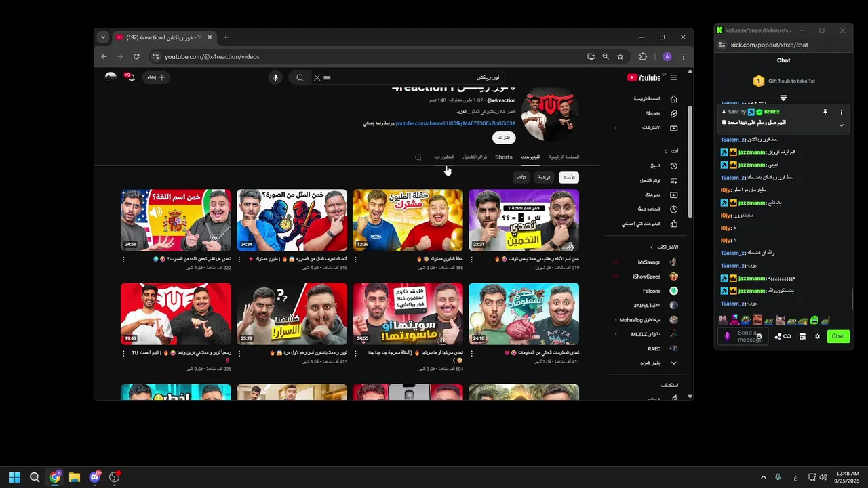Image resolution: width=868 pixels, height=488 pixels.
Task: Open pinned message three-dot options
Action: (841, 112)
